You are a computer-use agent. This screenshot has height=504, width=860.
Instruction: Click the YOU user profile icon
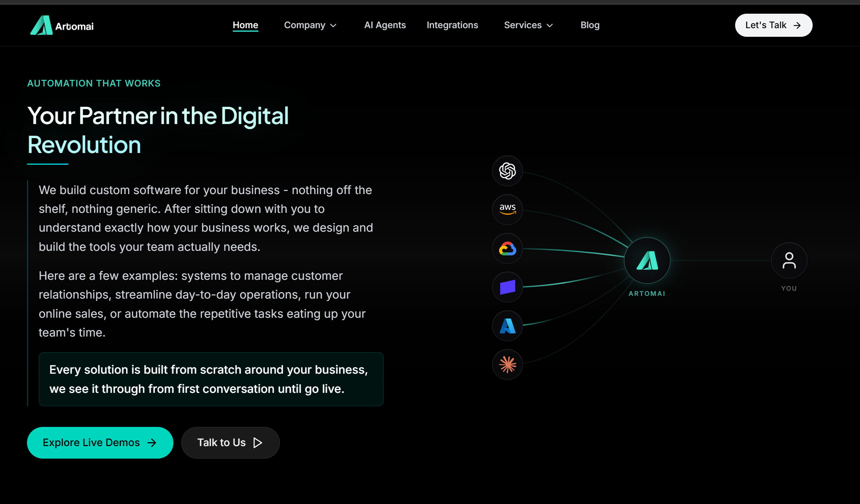tap(789, 261)
